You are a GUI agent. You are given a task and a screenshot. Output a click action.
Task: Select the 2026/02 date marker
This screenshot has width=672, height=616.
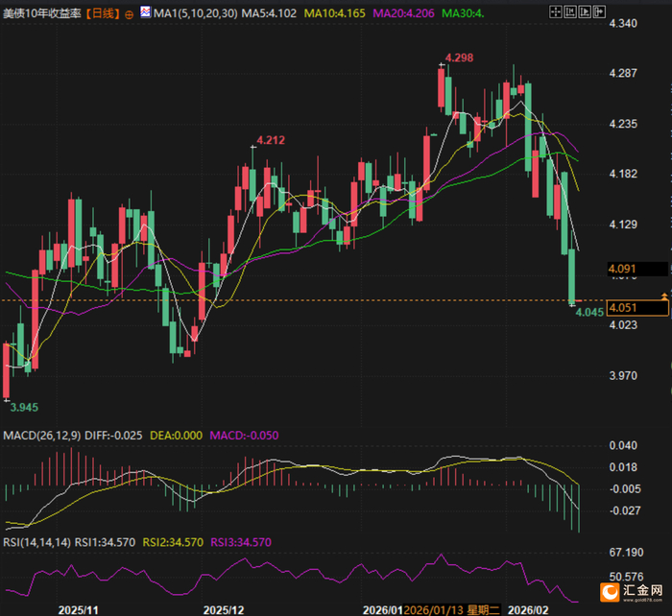pyautogui.click(x=528, y=610)
